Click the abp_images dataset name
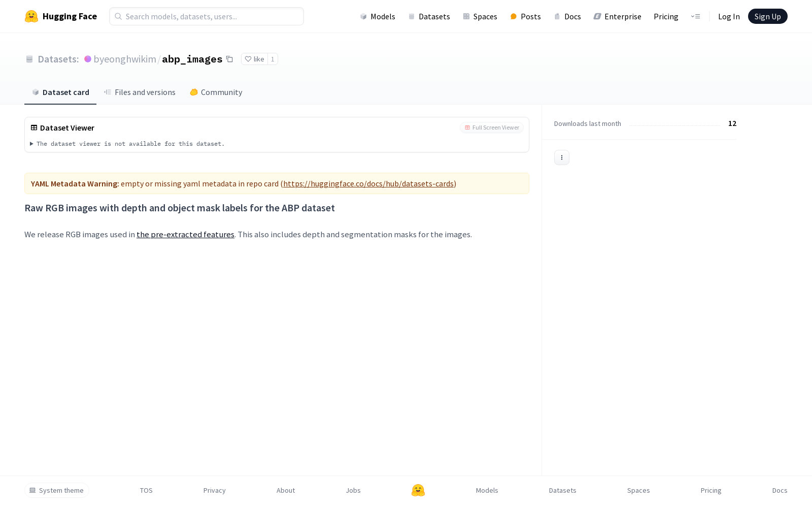812x508 pixels. [x=192, y=59]
